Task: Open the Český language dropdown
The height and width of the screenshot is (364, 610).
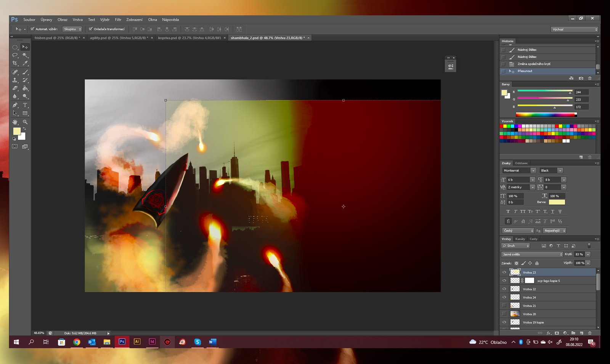Action: pyautogui.click(x=518, y=231)
